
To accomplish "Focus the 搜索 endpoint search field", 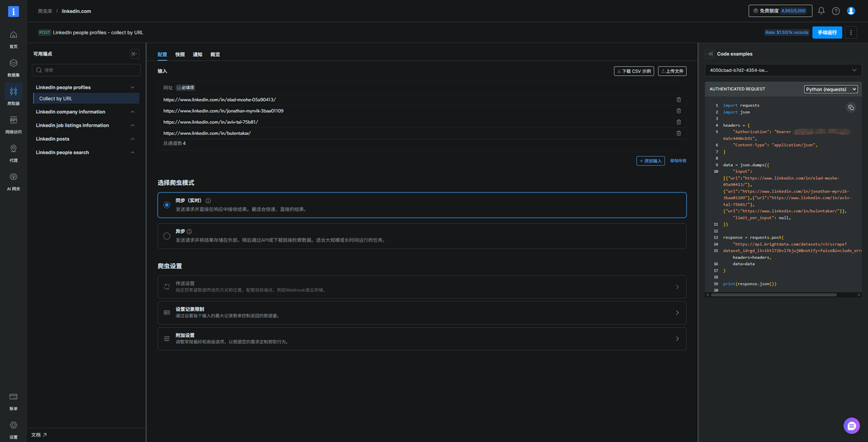I will (x=87, y=70).
